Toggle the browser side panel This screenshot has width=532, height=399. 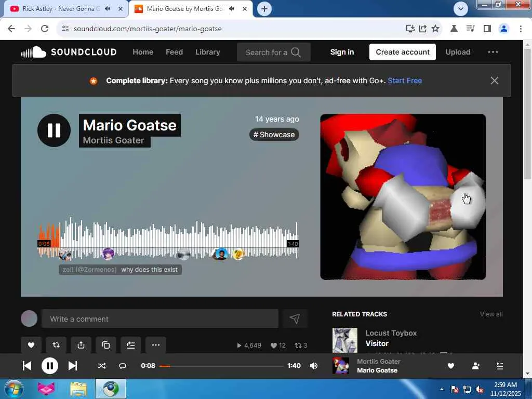487,29
